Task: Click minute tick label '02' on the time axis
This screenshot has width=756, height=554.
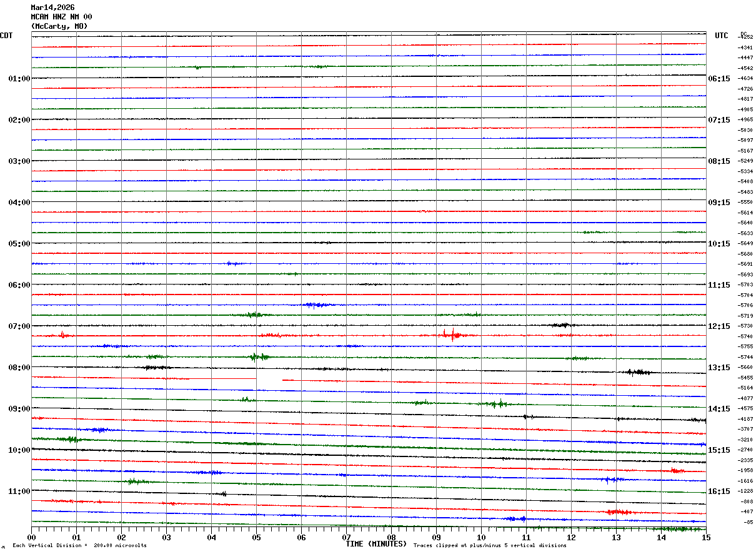Action: 121,537
